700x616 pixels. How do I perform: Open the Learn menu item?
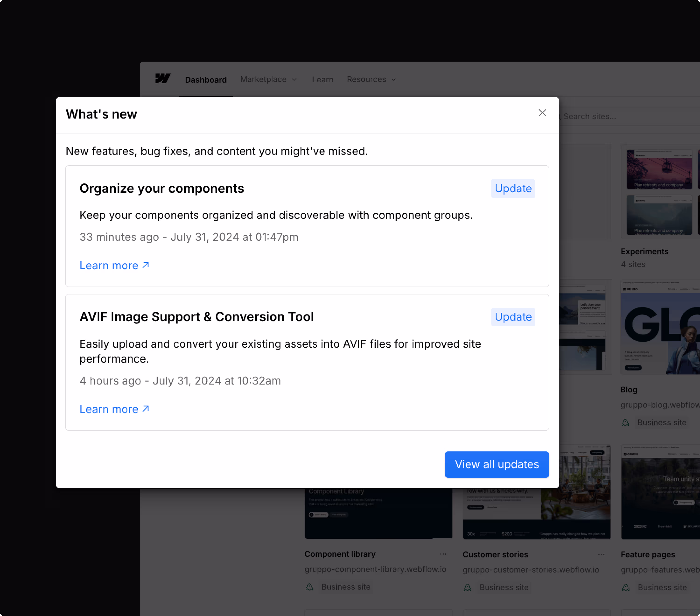point(323,79)
